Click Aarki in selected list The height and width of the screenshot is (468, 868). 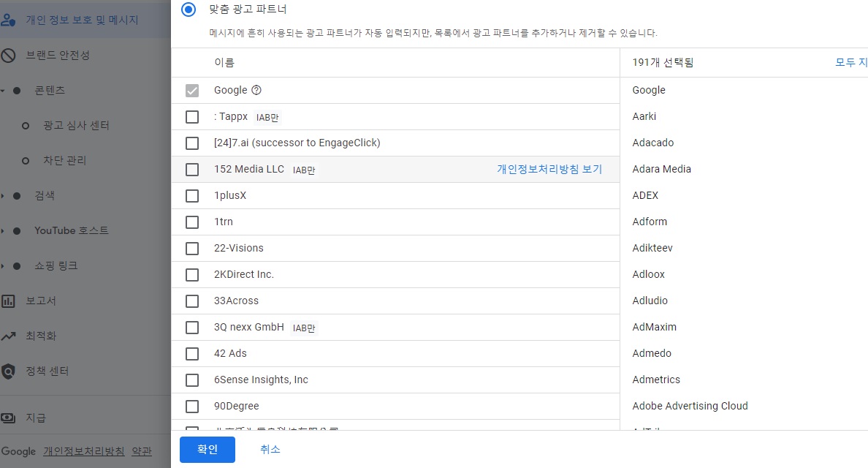pyautogui.click(x=644, y=116)
